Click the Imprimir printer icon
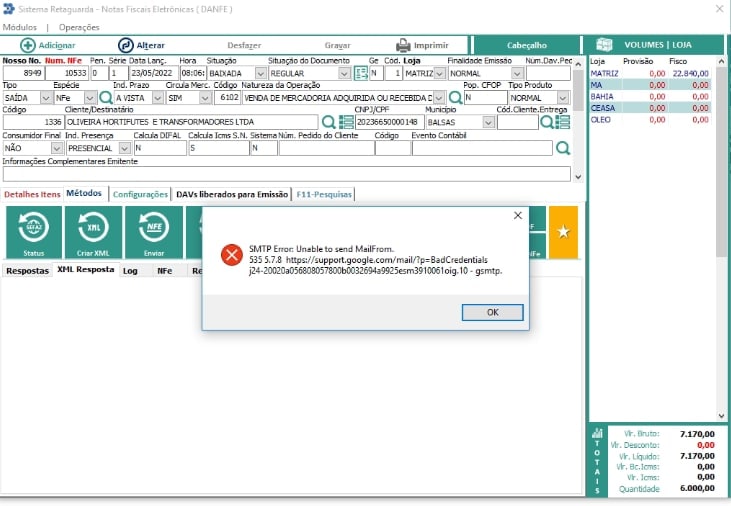731x506 pixels. point(403,45)
